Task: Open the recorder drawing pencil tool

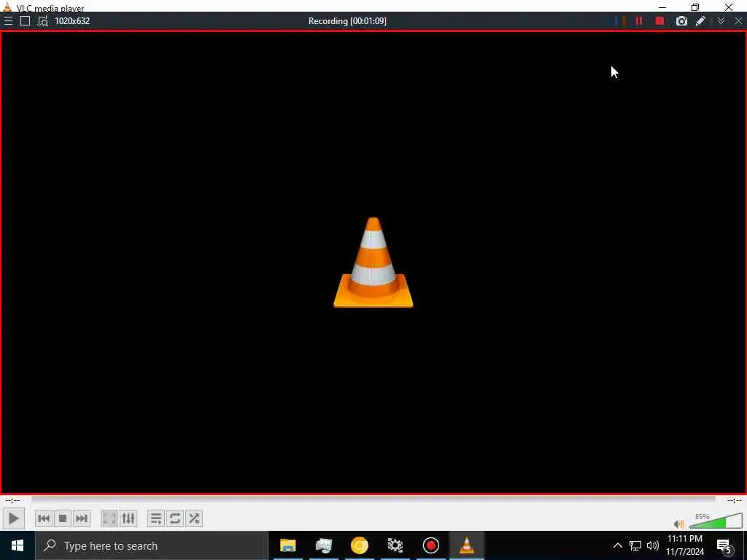Action: point(700,21)
